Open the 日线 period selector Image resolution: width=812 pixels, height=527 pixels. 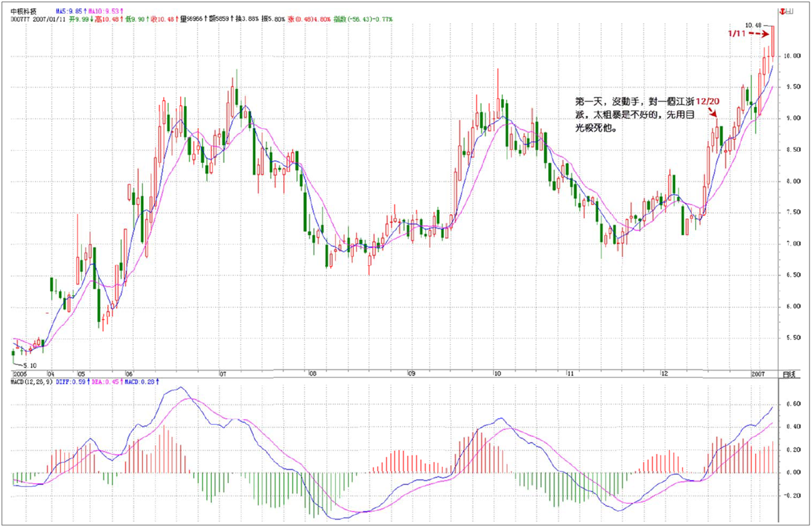789,373
